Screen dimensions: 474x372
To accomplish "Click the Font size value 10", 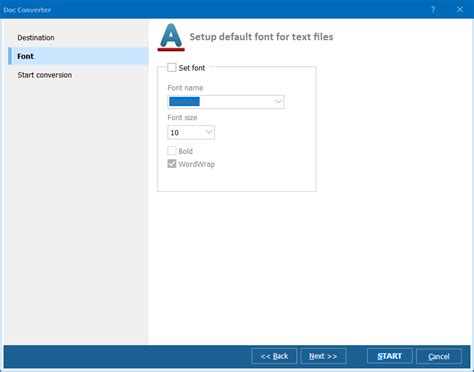I will pyautogui.click(x=175, y=133).
